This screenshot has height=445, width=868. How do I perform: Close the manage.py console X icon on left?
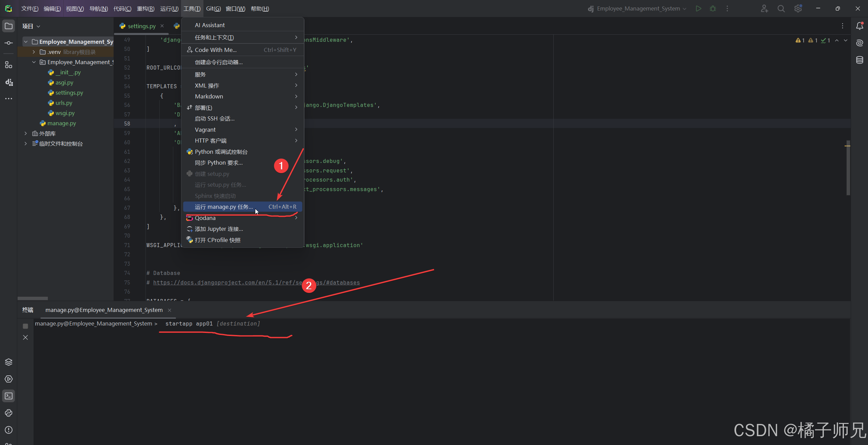[x=25, y=337]
